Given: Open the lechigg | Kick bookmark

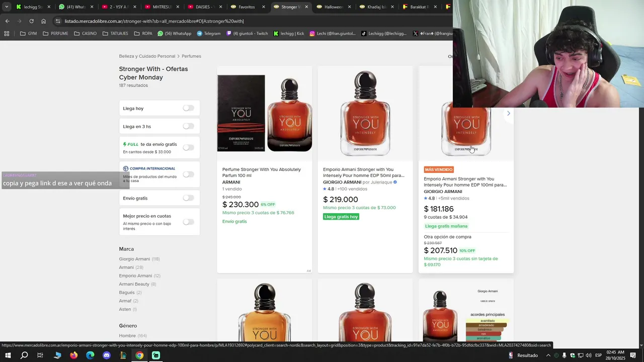Looking at the screenshot, I should pyautogui.click(x=289, y=34).
